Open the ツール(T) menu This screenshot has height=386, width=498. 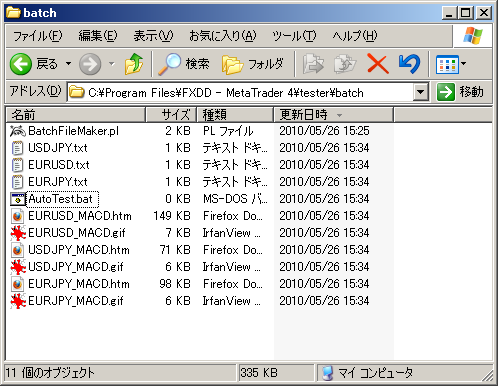294,36
